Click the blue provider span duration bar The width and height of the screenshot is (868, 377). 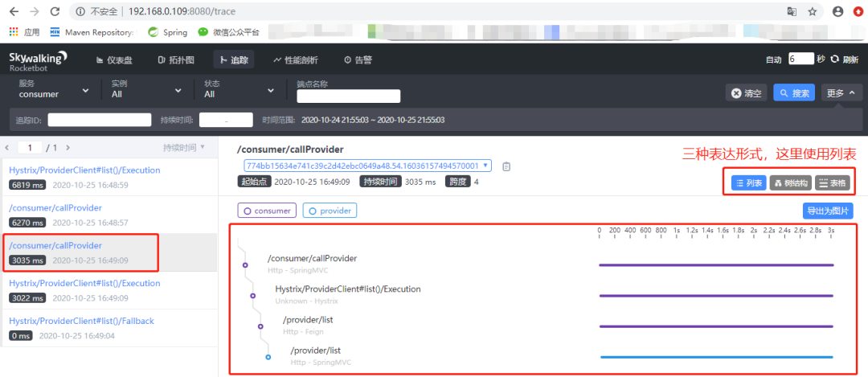point(717,357)
